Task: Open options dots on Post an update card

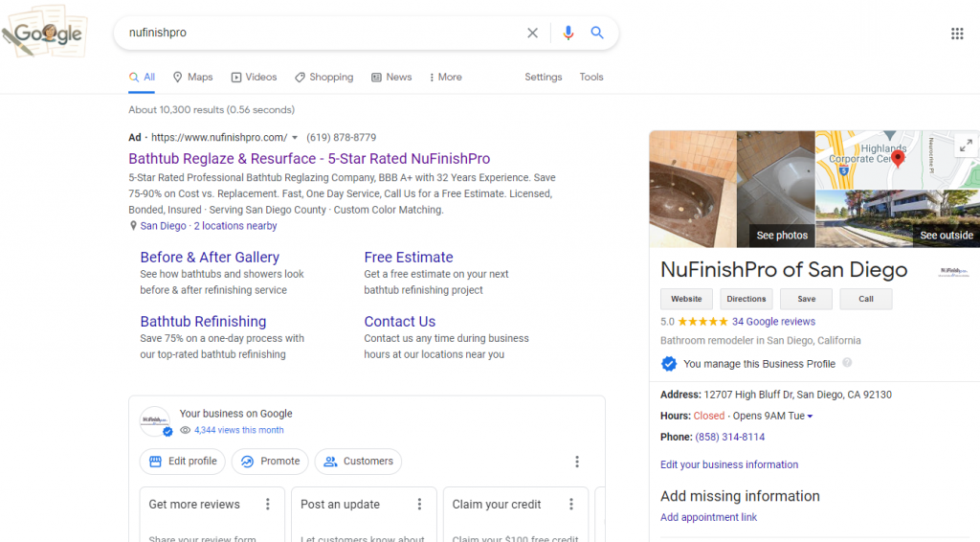Action: pyautogui.click(x=419, y=504)
